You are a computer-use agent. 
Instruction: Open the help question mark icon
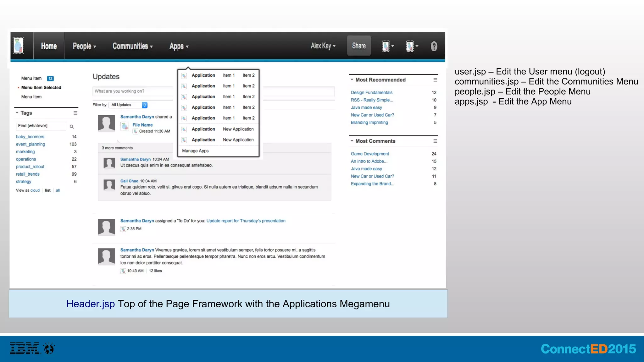point(434,46)
